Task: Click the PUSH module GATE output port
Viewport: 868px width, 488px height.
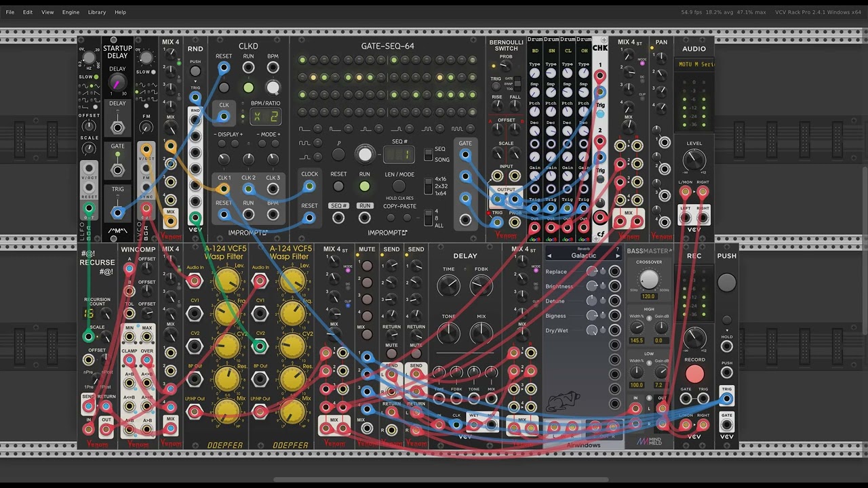Action: (x=726, y=425)
